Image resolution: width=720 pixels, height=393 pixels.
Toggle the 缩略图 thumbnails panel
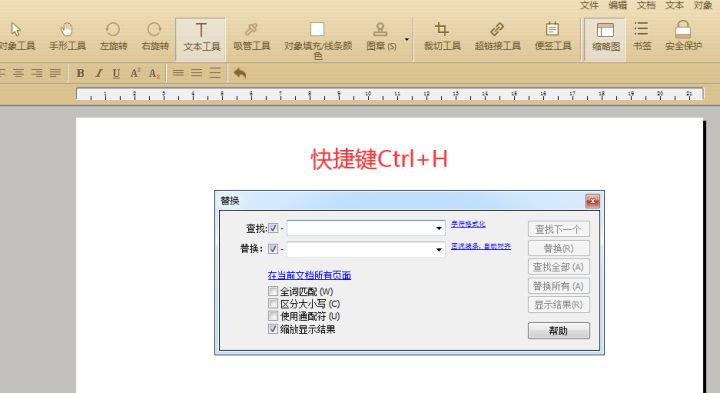click(605, 38)
